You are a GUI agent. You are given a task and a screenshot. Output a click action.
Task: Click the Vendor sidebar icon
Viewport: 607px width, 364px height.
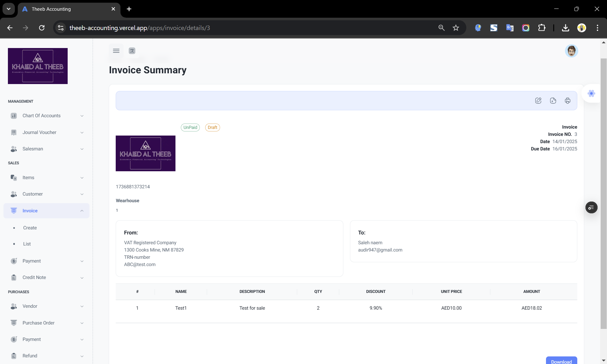pos(14,306)
